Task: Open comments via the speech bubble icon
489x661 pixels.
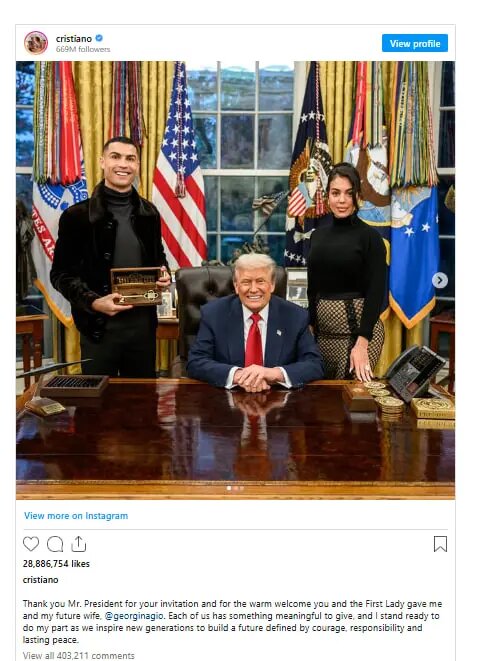Action: tap(55, 544)
